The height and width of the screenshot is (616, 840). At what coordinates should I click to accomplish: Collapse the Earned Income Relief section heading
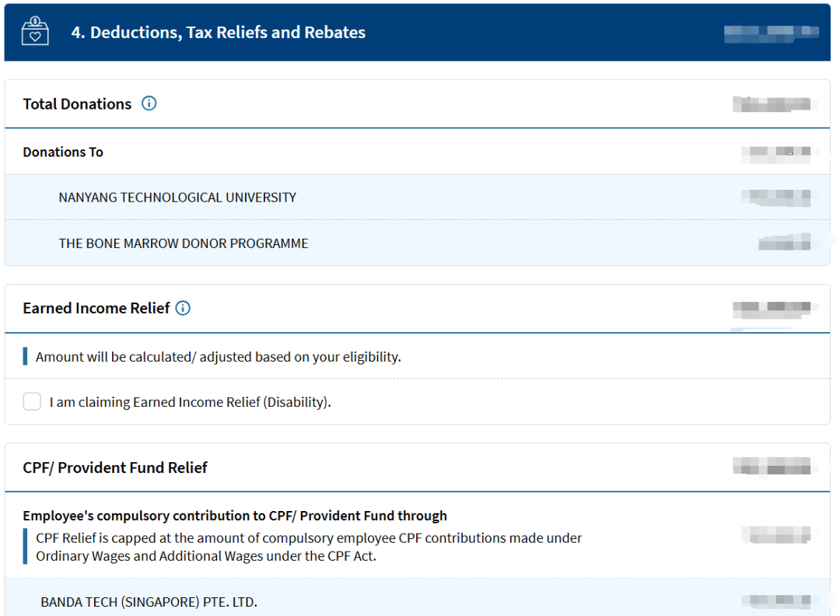pos(96,309)
